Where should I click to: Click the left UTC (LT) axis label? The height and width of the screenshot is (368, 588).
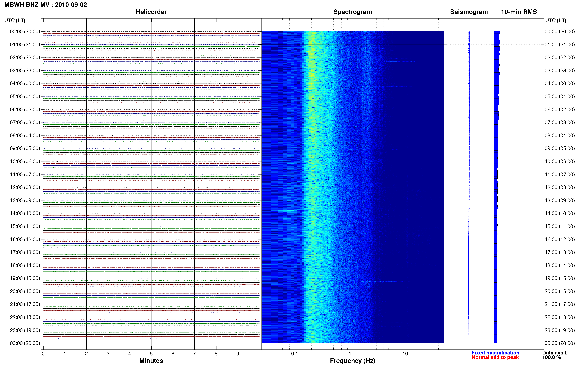[15, 20]
